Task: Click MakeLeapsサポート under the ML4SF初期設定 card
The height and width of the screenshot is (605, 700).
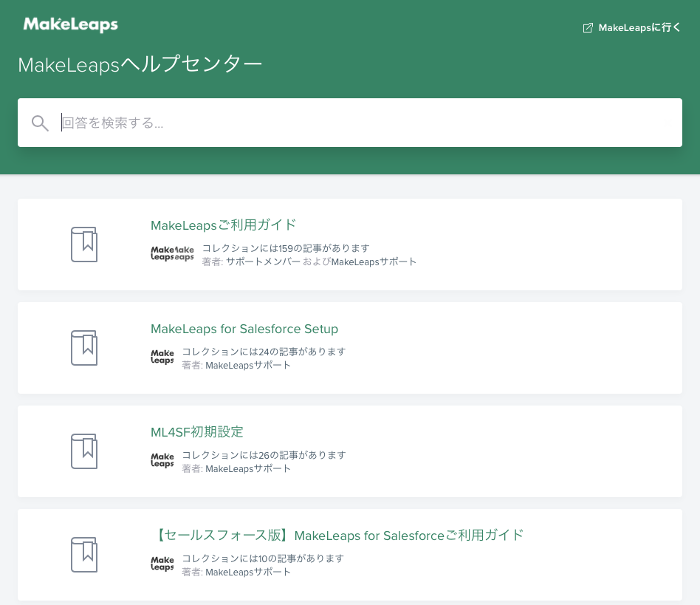Action: (x=248, y=468)
